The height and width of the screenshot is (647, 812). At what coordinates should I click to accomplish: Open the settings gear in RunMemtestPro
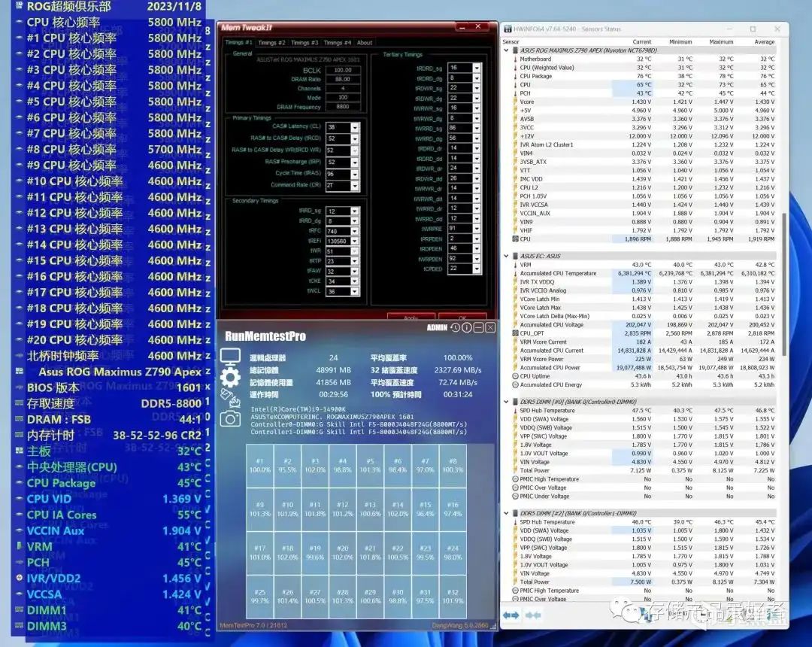pos(230,377)
